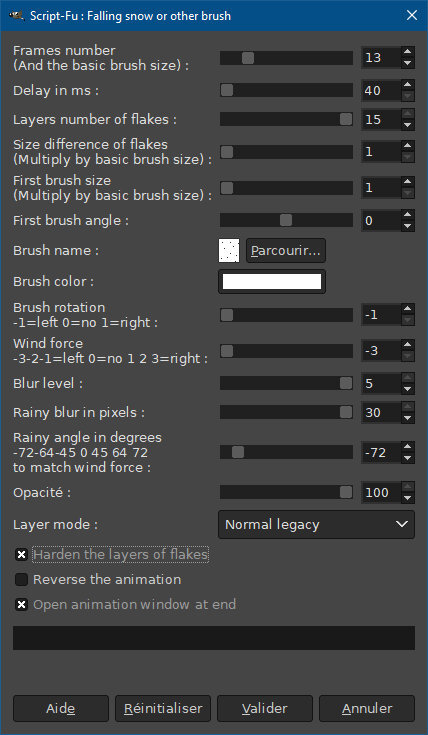The image size is (428, 735).
Task: Increase Frames number with up arrow
Action: [408, 52]
